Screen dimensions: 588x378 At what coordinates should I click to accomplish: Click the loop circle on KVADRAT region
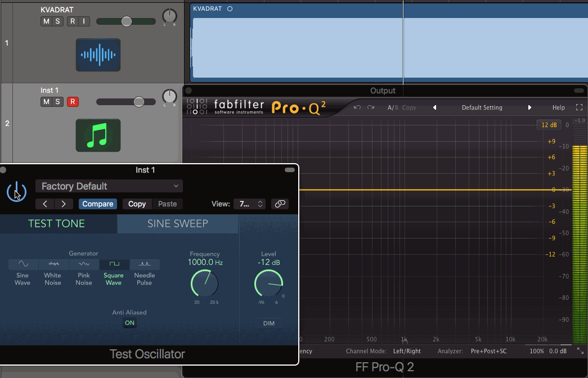point(230,8)
